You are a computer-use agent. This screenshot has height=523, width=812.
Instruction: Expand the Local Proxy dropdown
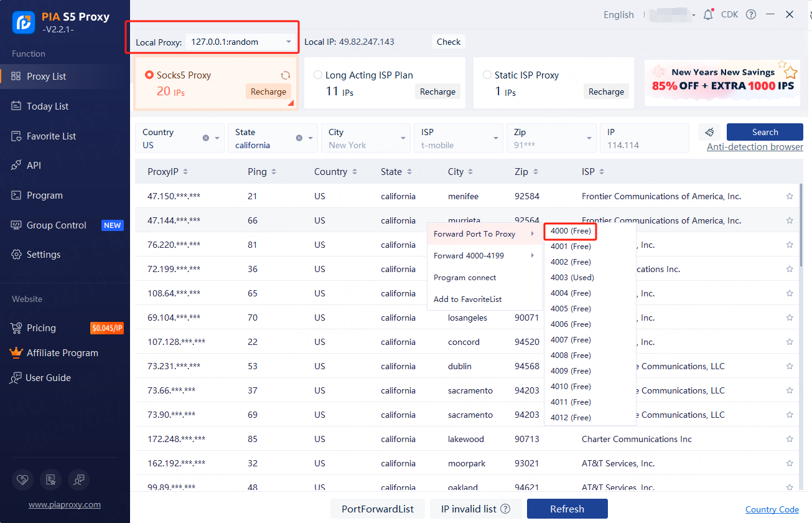pyautogui.click(x=289, y=42)
